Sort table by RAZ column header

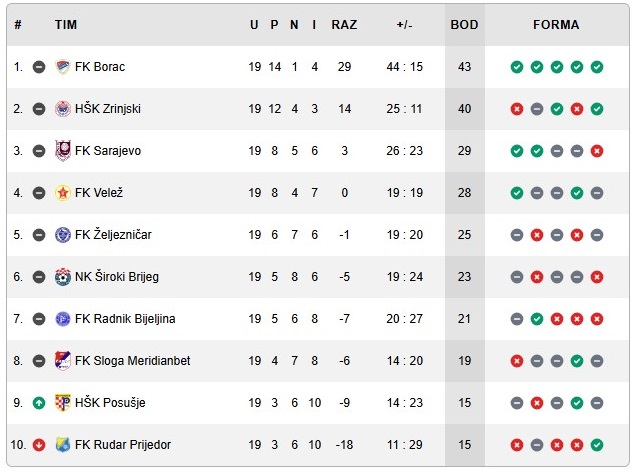tap(344, 25)
